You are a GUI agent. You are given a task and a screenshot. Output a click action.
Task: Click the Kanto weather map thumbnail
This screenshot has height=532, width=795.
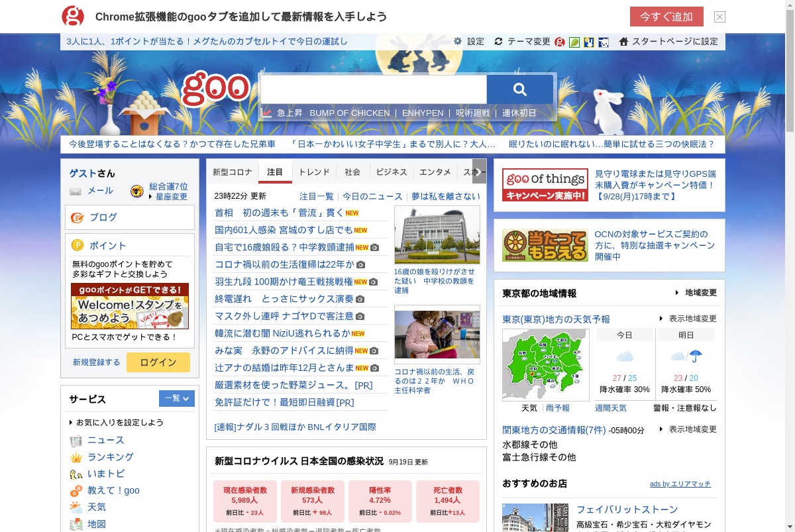click(545, 364)
